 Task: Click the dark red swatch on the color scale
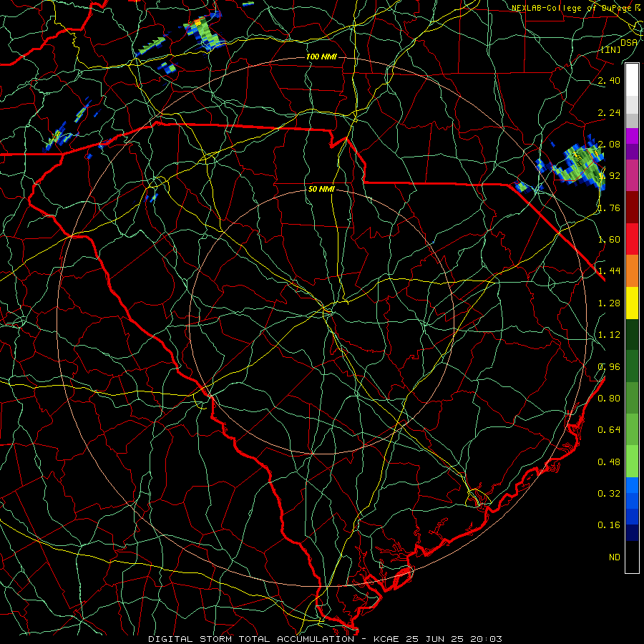pos(632,208)
